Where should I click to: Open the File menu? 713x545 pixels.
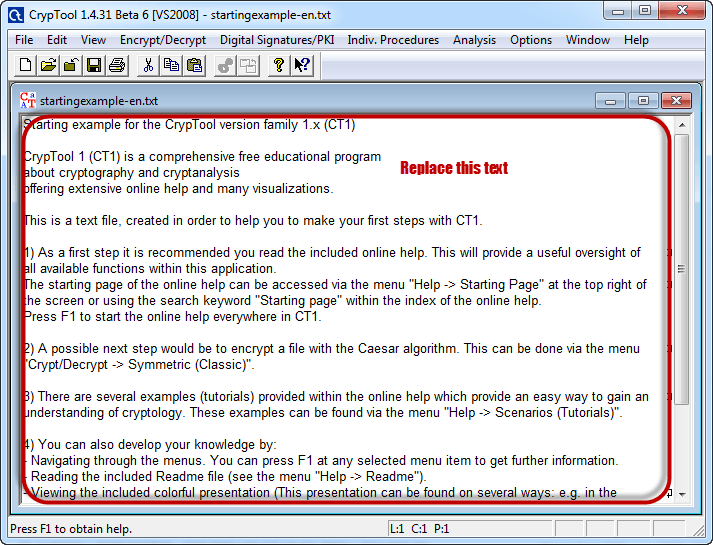click(x=24, y=40)
